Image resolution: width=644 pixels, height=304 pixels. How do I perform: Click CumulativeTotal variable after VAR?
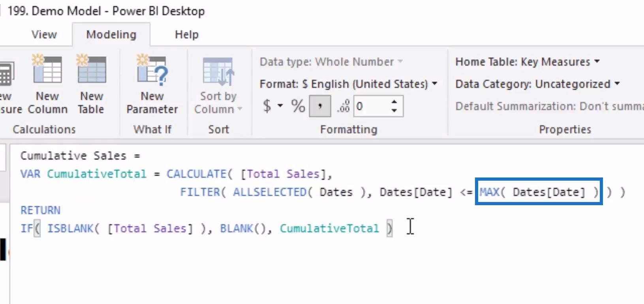pyautogui.click(x=97, y=174)
